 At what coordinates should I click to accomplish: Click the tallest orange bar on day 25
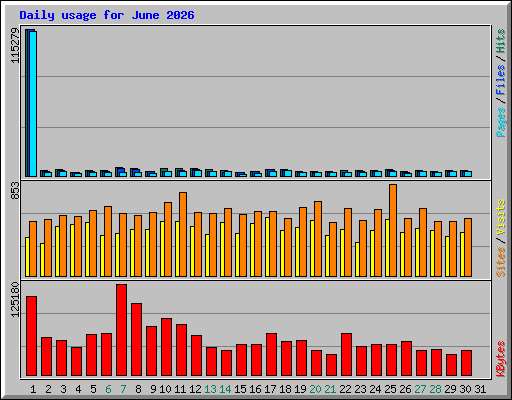tap(393, 230)
